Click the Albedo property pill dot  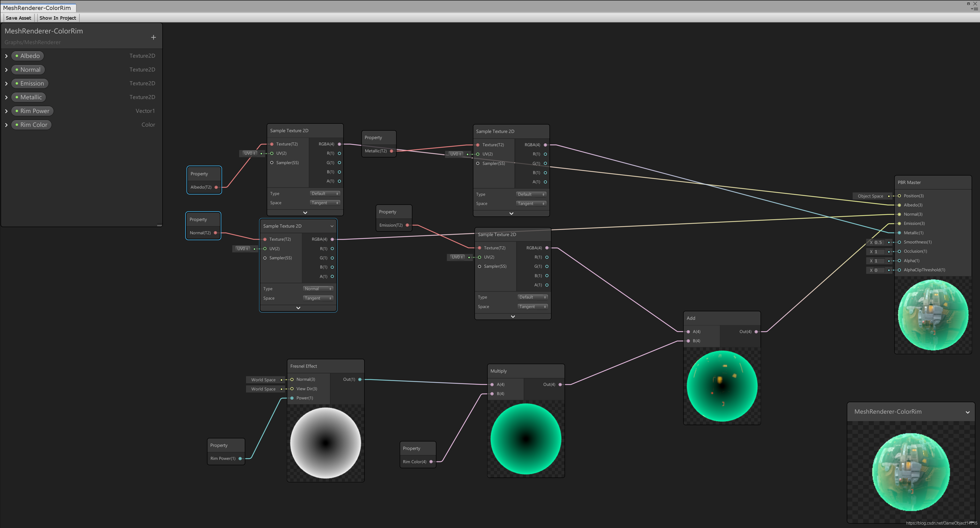(17, 56)
